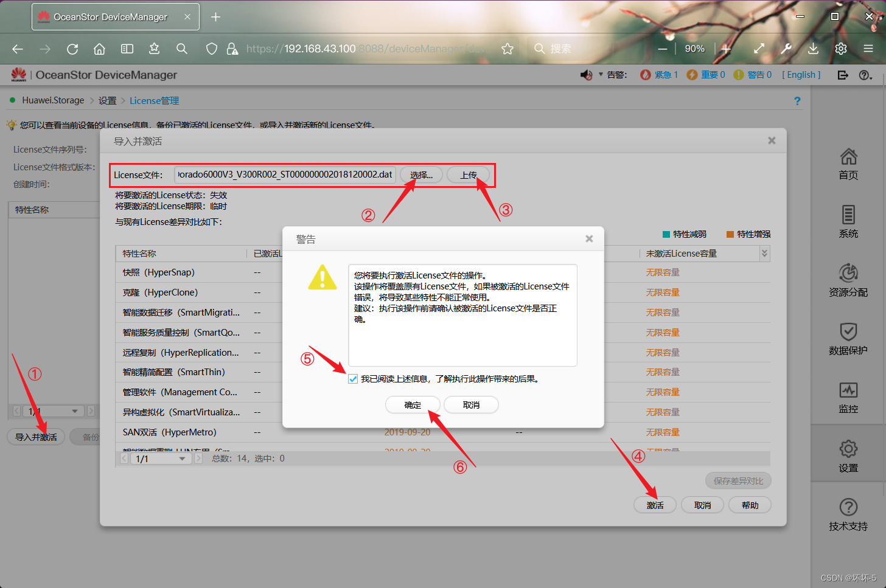Toggle the browser sidebar panel icon
The width and height of the screenshot is (886, 588).
127,49
